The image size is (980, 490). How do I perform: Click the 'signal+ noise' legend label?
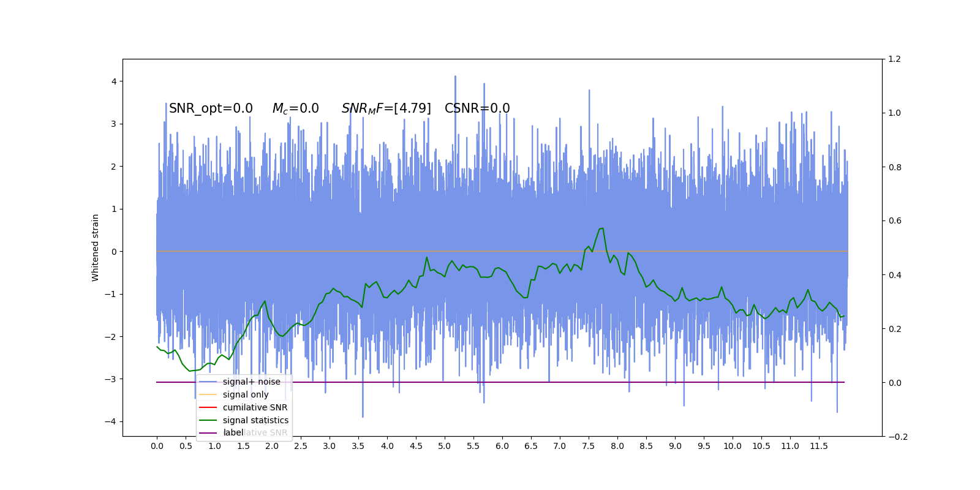[x=251, y=382]
